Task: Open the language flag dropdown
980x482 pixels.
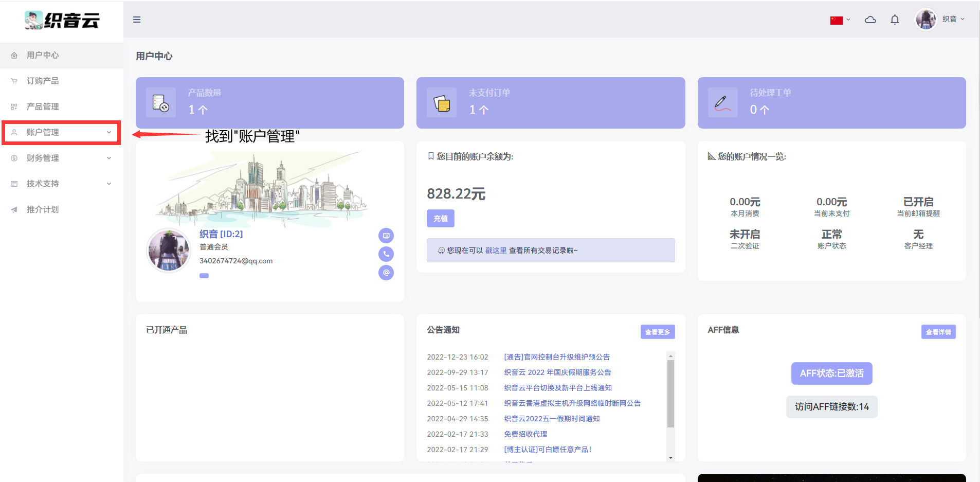Action: pos(840,20)
